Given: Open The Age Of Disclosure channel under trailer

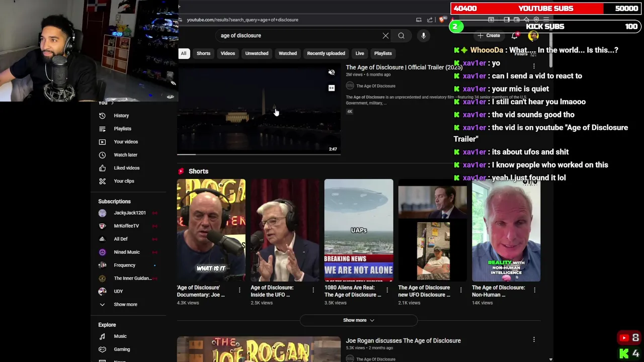Looking at the screenshot, I should click(x=376, y=86).
